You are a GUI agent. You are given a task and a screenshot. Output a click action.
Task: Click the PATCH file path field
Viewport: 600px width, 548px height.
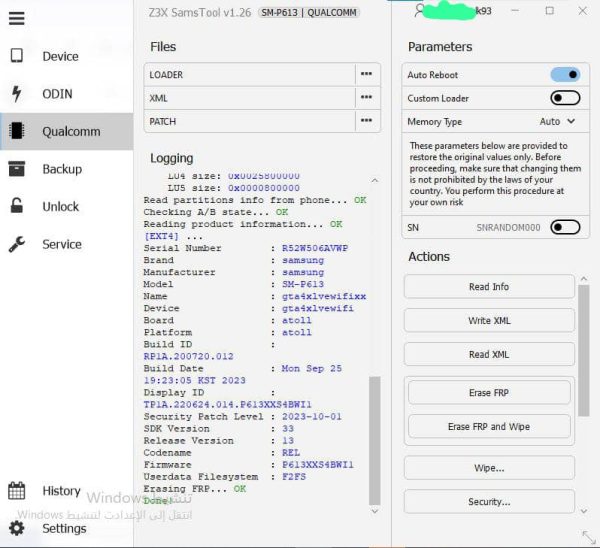[x=249, y=121]
